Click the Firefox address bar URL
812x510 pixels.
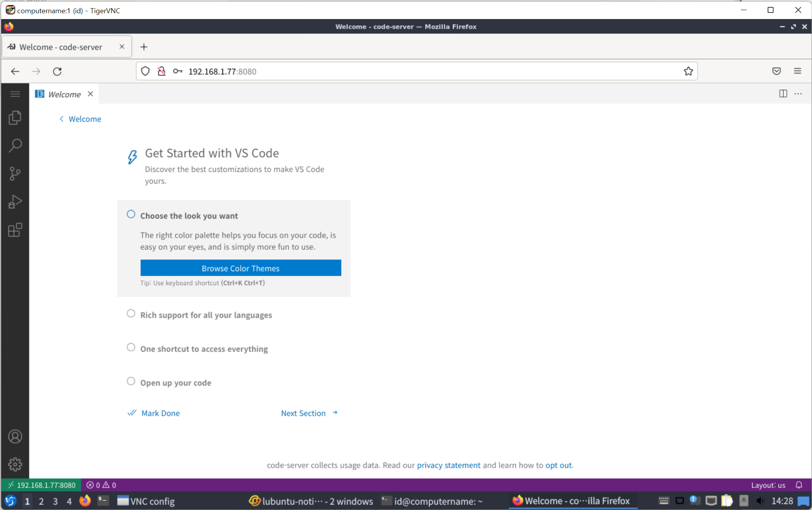222,72
